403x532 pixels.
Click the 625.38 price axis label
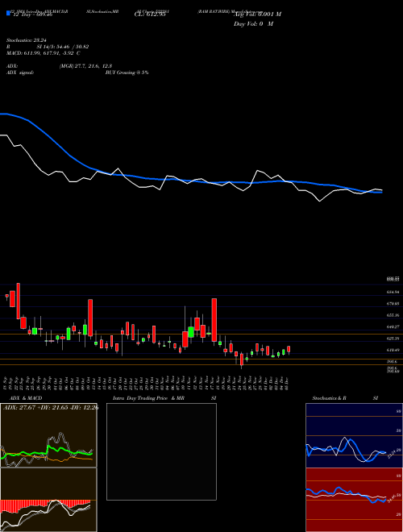393,339
